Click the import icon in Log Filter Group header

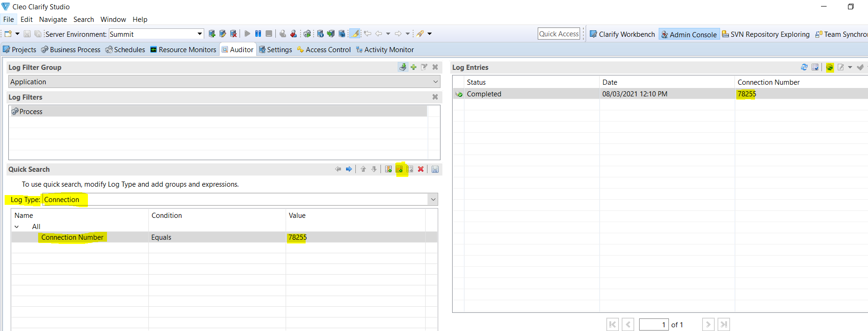pos(403,67)
